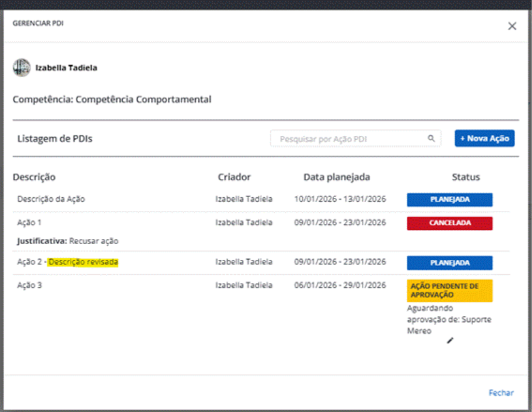Click the Status column header
Screen dimensions: 532x412
466,177
